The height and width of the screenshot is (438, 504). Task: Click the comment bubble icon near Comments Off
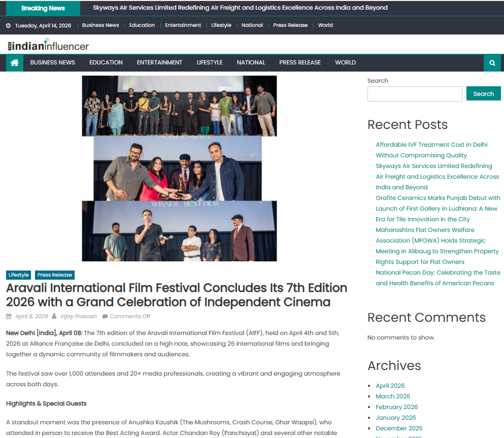pos(105,317)
